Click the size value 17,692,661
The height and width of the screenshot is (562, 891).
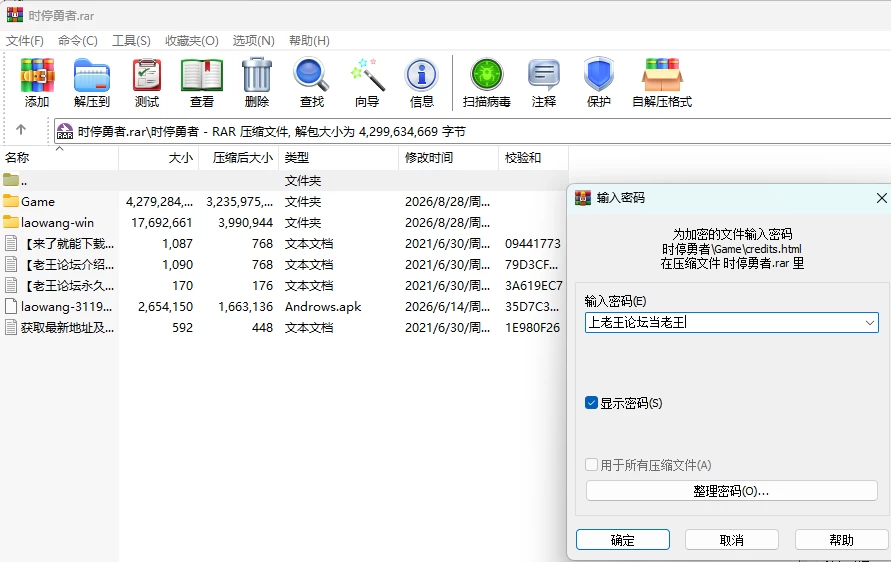(x=162, y=223)
